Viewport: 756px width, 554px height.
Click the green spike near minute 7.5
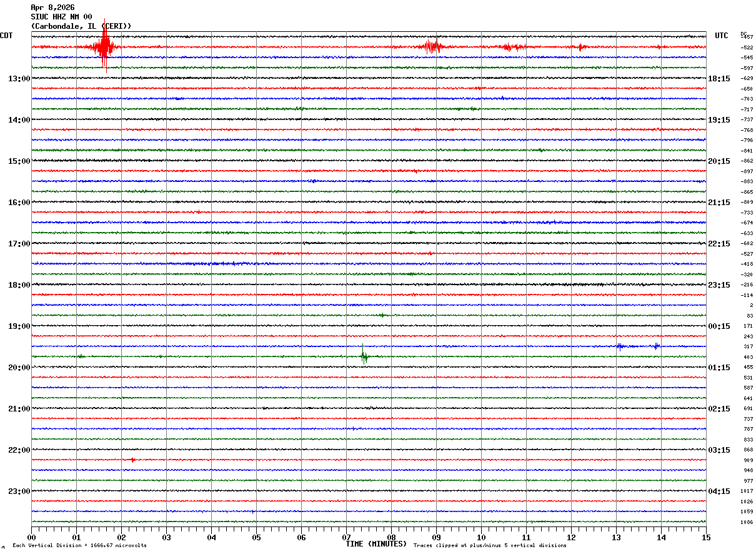pos(364,356)
